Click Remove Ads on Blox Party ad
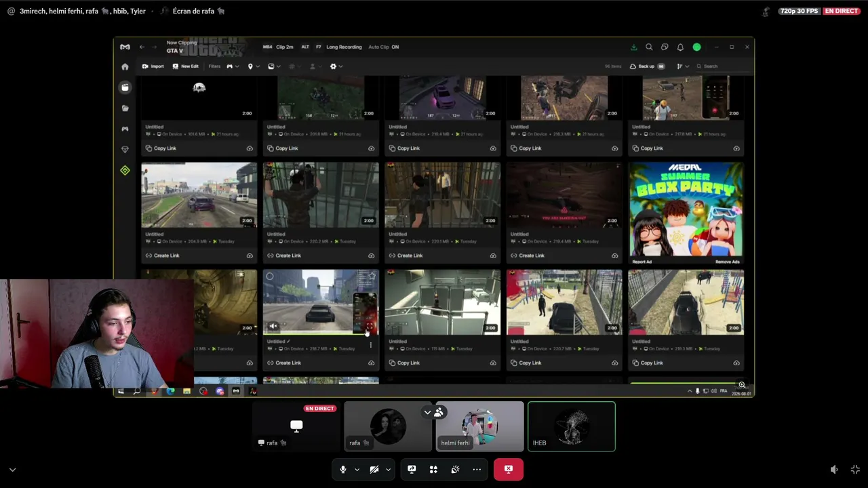 727,262
